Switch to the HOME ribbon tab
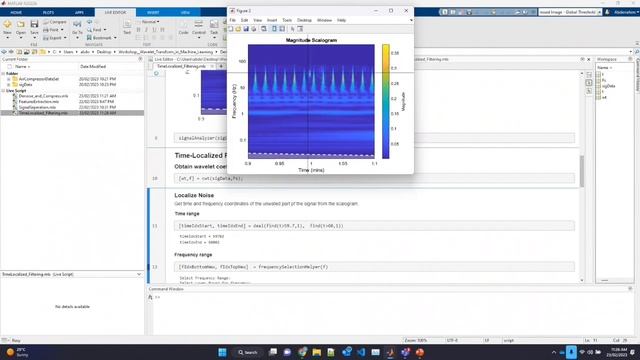 tap(16, 13)
